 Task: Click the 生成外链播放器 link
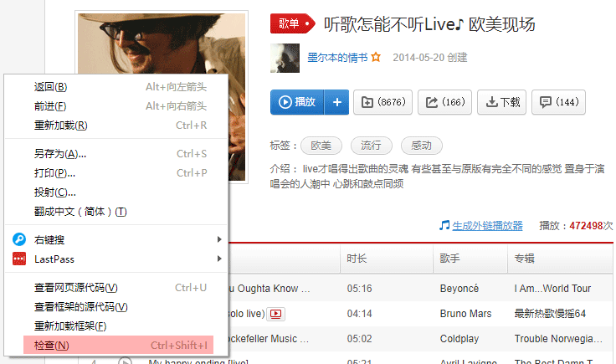[488, 226]
